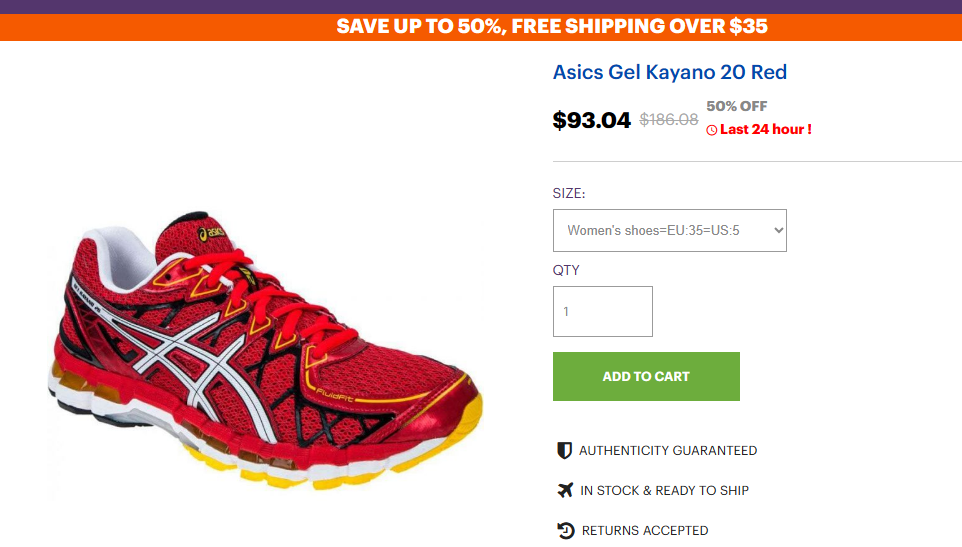Image resolution: width=962 pixels, height=547 pixels.
Task: Click the AUTHENTICITY GUARANTEED text
Action: [x=668, y=451]
